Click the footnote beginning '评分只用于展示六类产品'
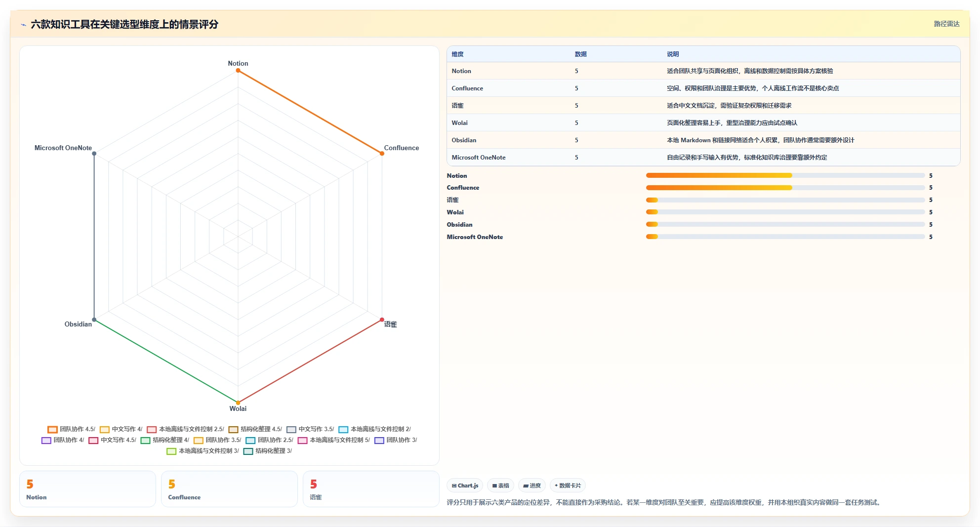The height and width of the screenshot is (527, 980). pyautogui.click(x=664, y=503)
